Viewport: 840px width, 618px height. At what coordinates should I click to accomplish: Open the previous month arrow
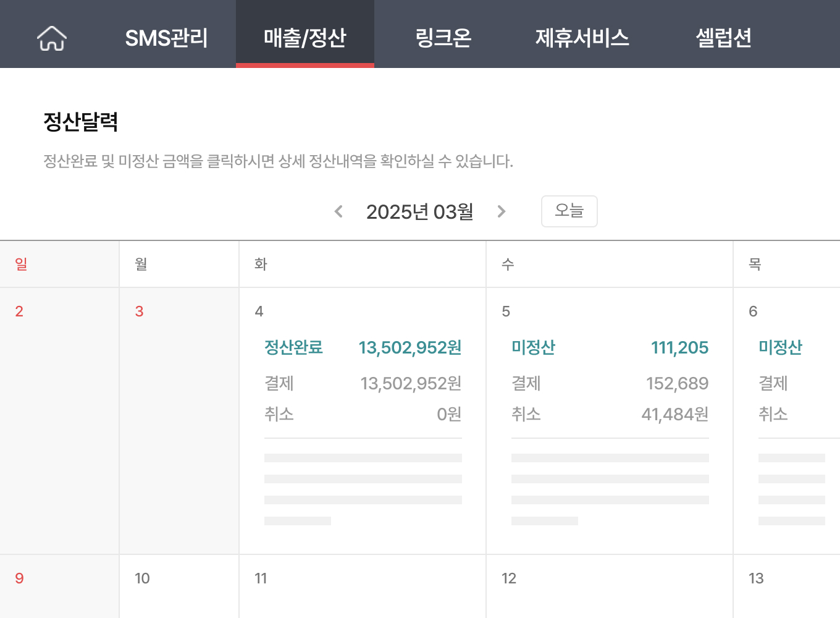point(338,211)
